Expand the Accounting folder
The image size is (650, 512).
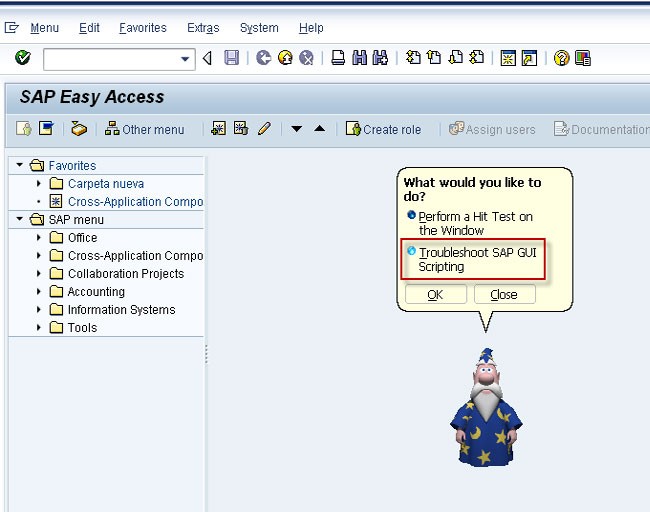pyautogui.click(x=39, y=291)
